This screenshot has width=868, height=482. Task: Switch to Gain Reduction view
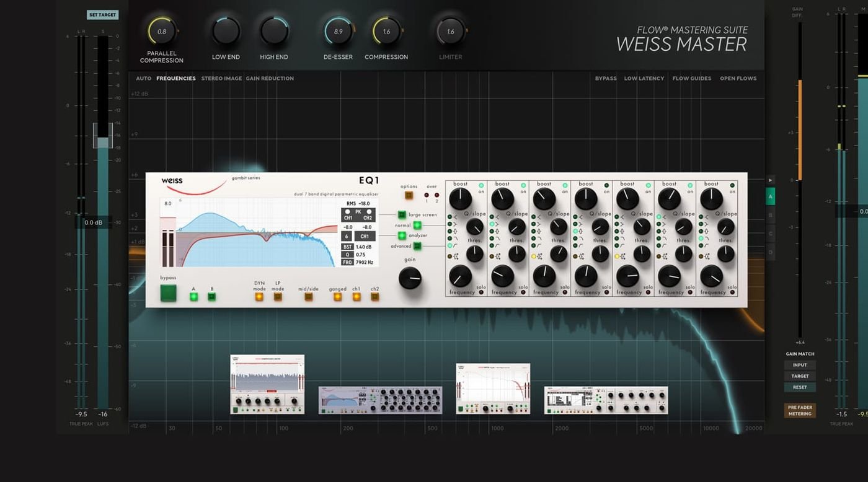tap(270, 79)
